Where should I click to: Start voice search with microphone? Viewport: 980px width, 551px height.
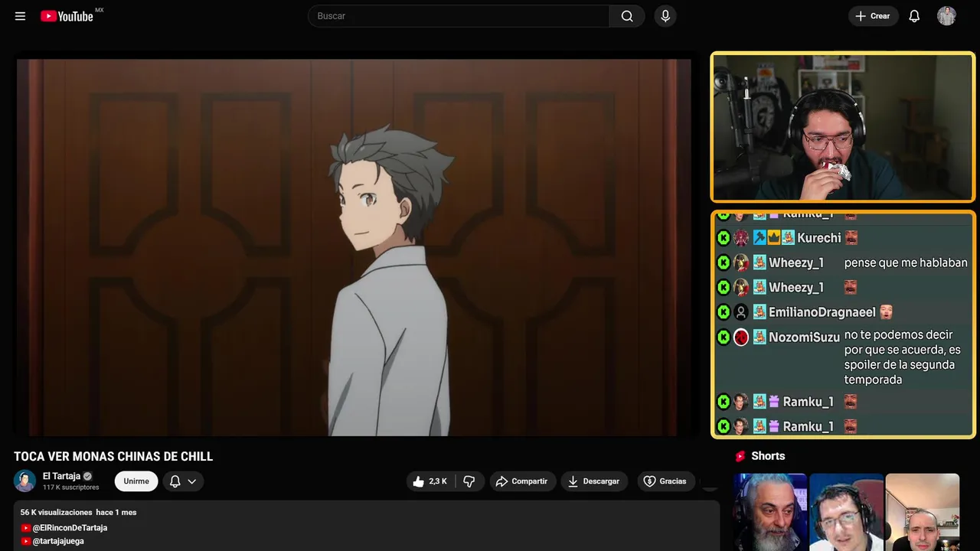click(665, 16)
